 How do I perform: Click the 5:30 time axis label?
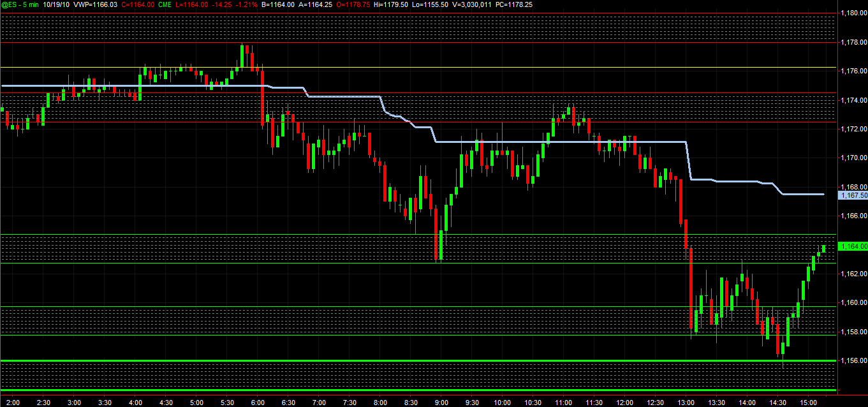tap(227, 403)
